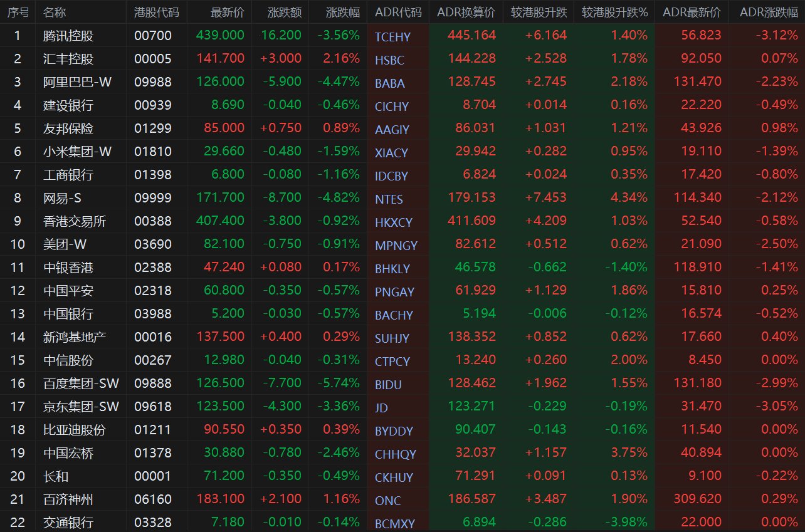Click Hong Kong stock code 00700
This screenshot has width=805, height=532.
point(153,36)
